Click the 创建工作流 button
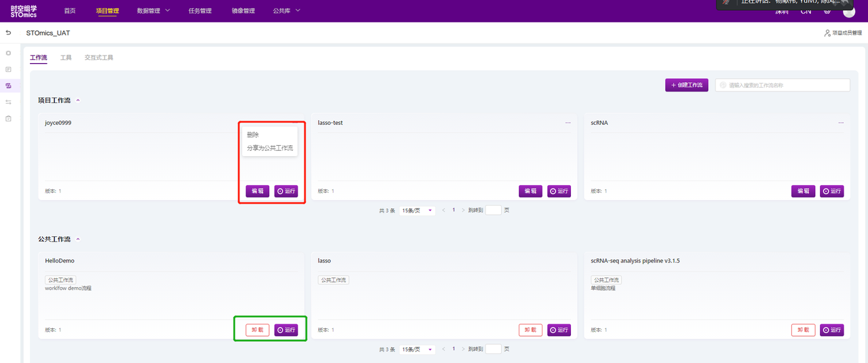This screenshot has height=363, width=868. click(687, 85)
